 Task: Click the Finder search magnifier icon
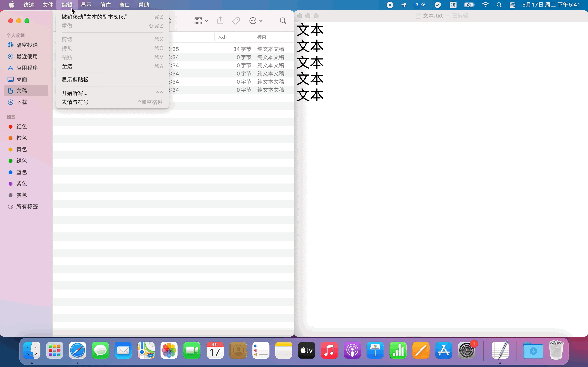point(283,21)
